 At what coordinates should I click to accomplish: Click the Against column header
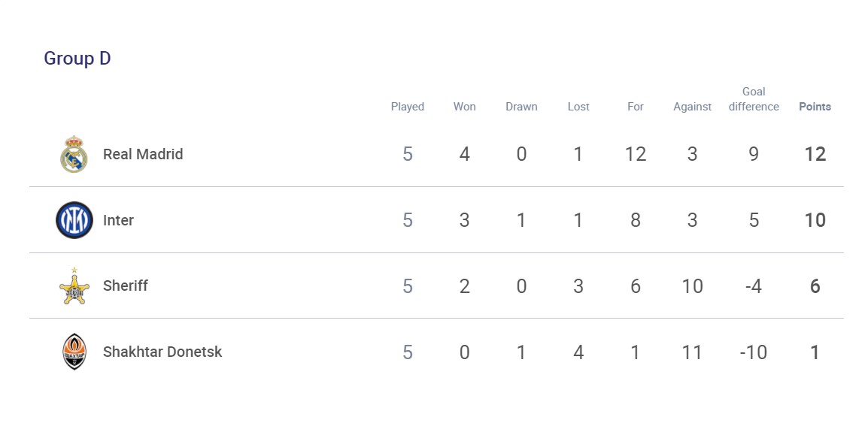[x=692, y=107]
